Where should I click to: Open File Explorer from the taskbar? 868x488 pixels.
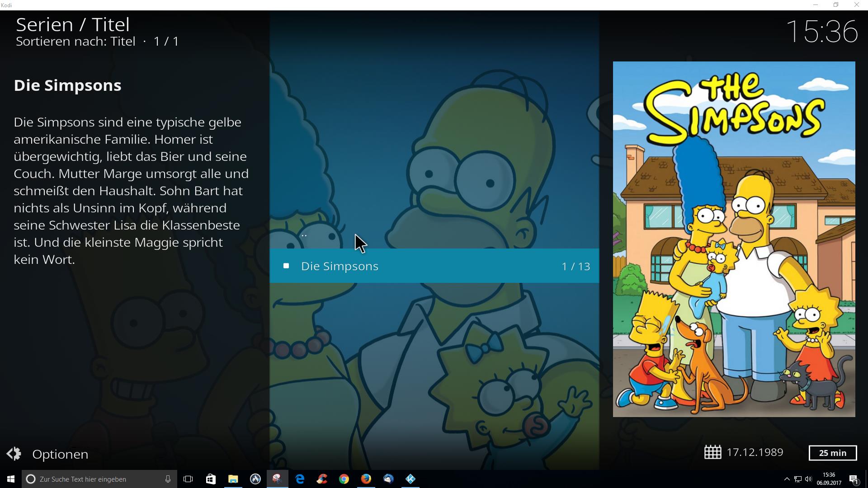pyautogui.click(x=233, y=479)
